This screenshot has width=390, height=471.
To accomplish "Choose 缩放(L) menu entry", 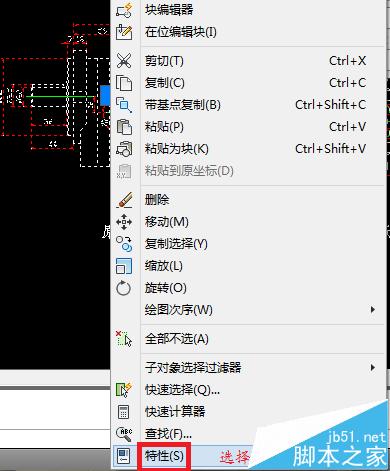I will [163, 266].
